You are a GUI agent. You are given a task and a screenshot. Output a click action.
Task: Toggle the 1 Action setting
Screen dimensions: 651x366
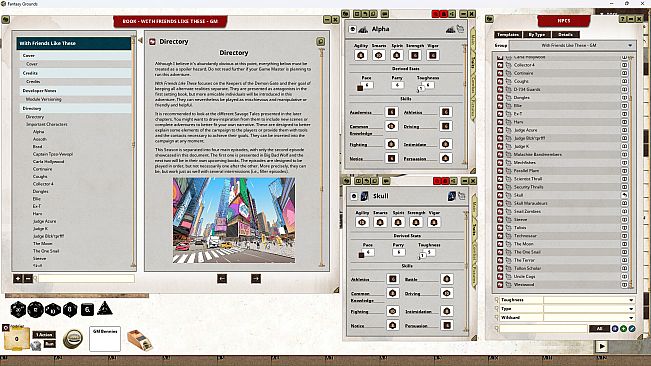[x=44, y=334]
